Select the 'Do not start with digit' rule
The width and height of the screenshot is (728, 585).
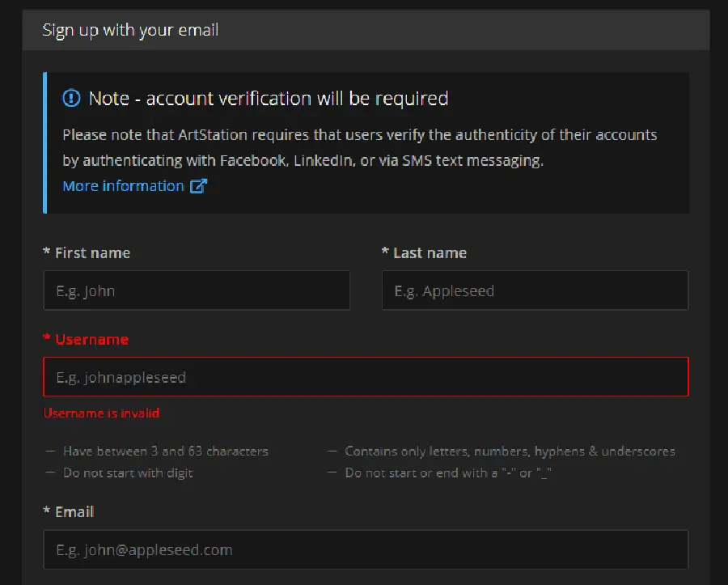[x=128, y=473]
